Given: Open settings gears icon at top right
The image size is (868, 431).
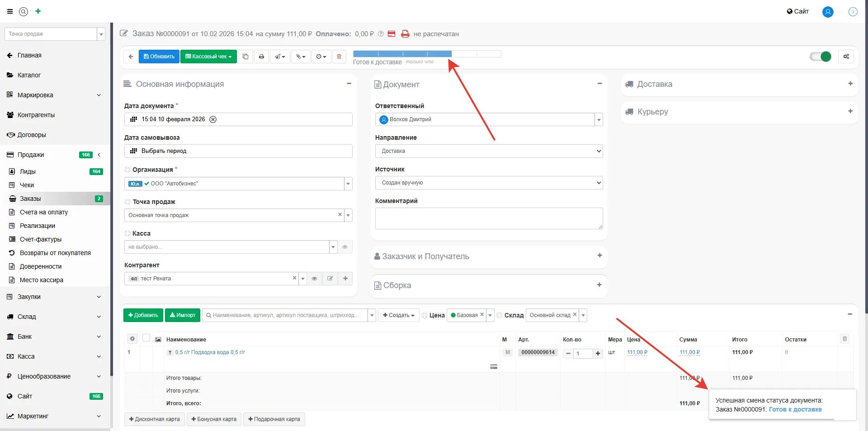Looking at the screenshot, I should pos(846,57).
